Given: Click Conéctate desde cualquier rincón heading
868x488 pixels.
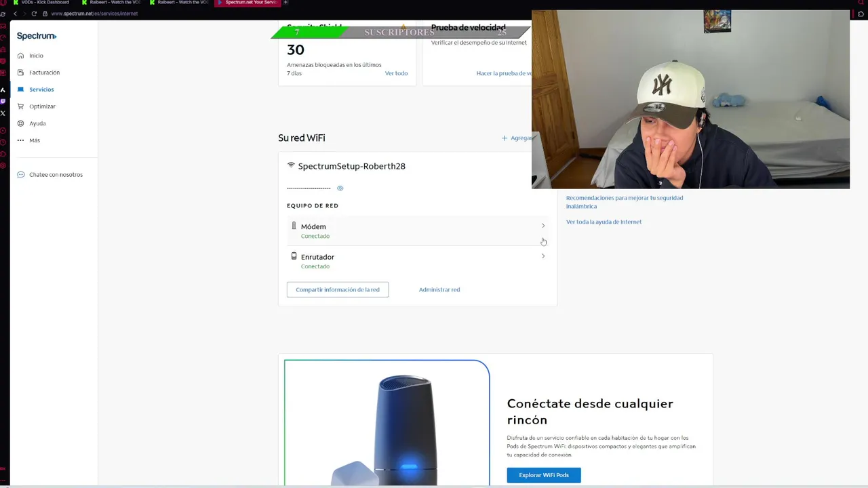Looking at the screenshot, I should tap(590, 411).
